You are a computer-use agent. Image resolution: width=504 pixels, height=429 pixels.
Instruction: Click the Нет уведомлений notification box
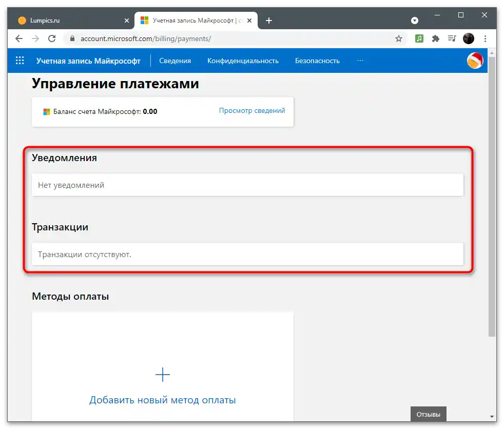point(247,185)
